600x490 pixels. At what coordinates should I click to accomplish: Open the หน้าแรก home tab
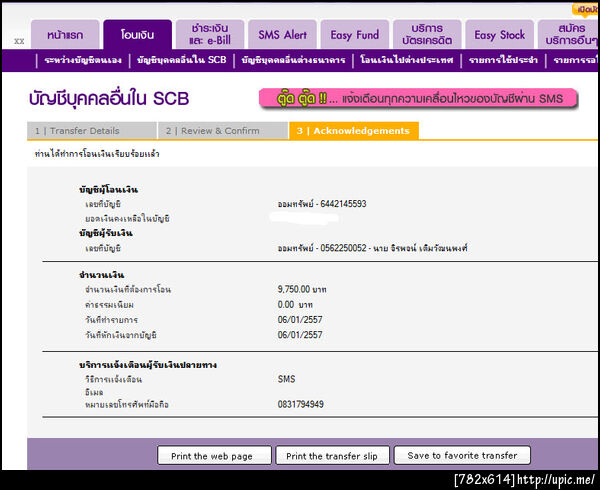(65, 34)
